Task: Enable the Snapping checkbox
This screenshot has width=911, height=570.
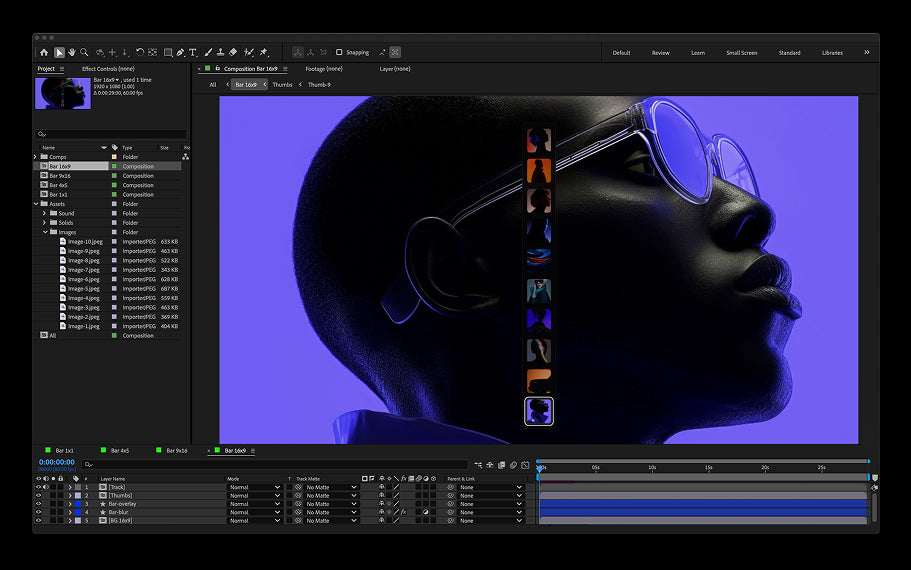Action: (x=339, y=52)
